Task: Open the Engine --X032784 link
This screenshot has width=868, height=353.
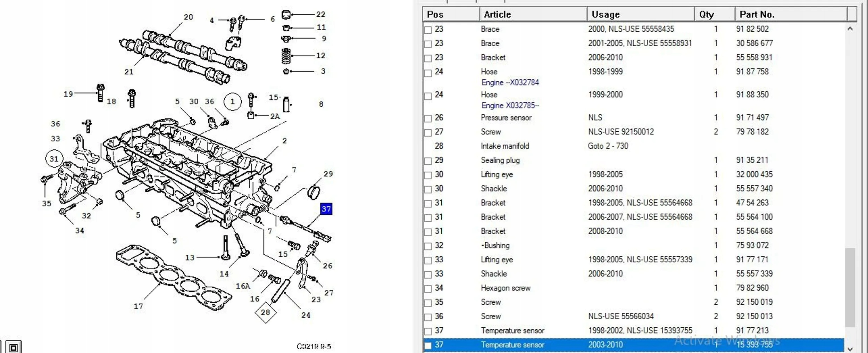Action: [x=510, y=82]
